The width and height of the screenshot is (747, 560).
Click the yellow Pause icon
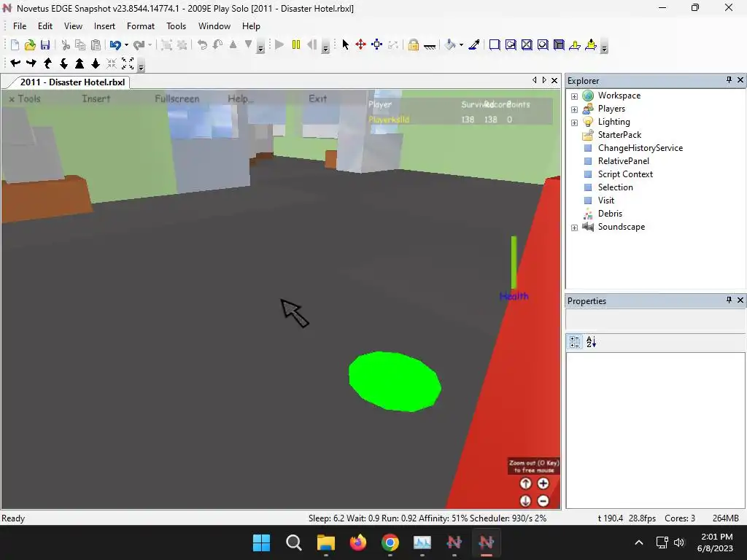pos(296,44)
